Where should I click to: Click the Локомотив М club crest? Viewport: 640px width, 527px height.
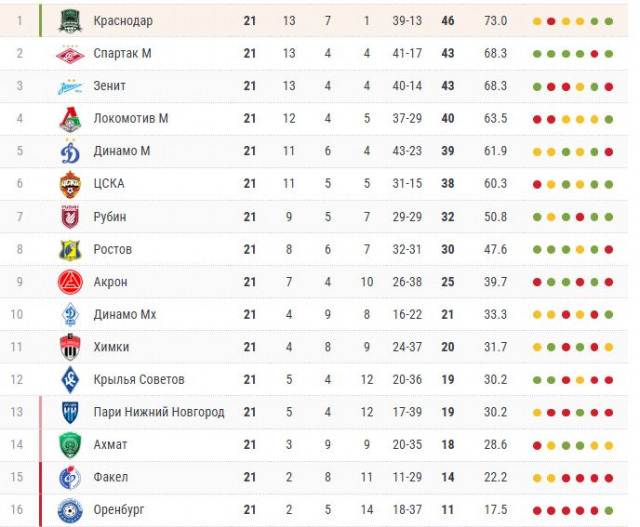(69, 119)
